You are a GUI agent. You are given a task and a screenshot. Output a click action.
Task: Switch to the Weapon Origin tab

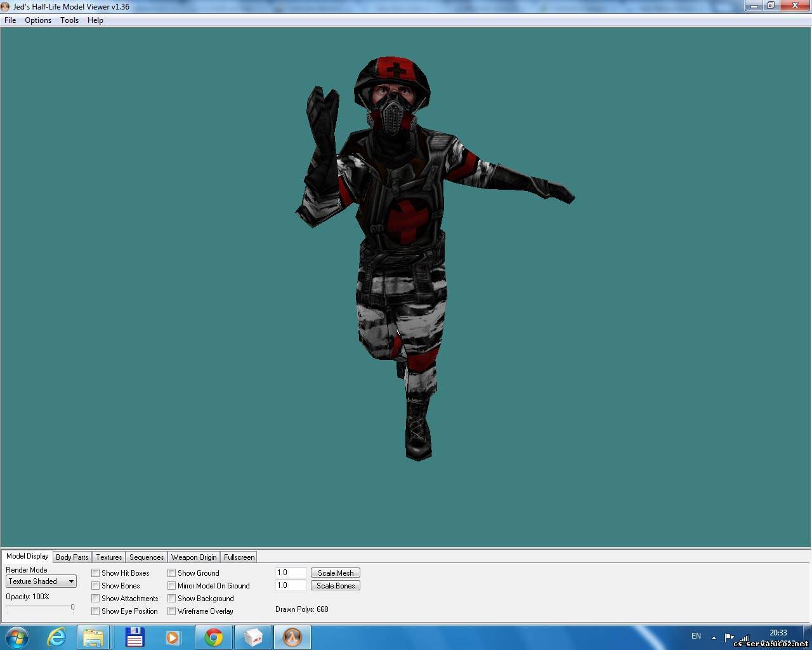pos(194,557)
